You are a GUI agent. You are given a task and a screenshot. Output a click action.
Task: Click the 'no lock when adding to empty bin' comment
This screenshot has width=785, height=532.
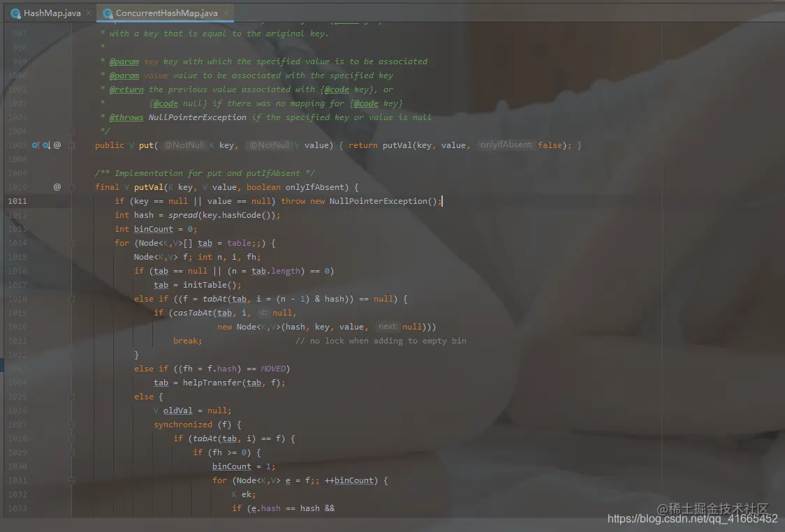click(x=381, y=341)
